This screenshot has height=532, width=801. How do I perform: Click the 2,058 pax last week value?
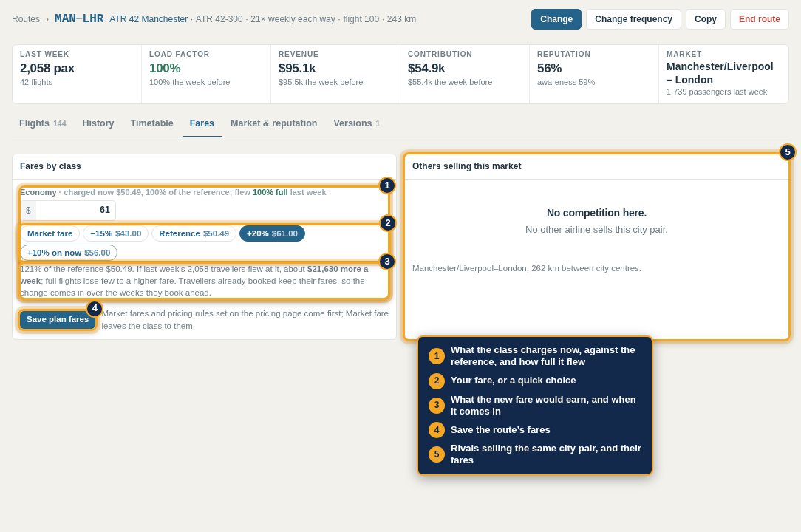[x=47, y=68]
